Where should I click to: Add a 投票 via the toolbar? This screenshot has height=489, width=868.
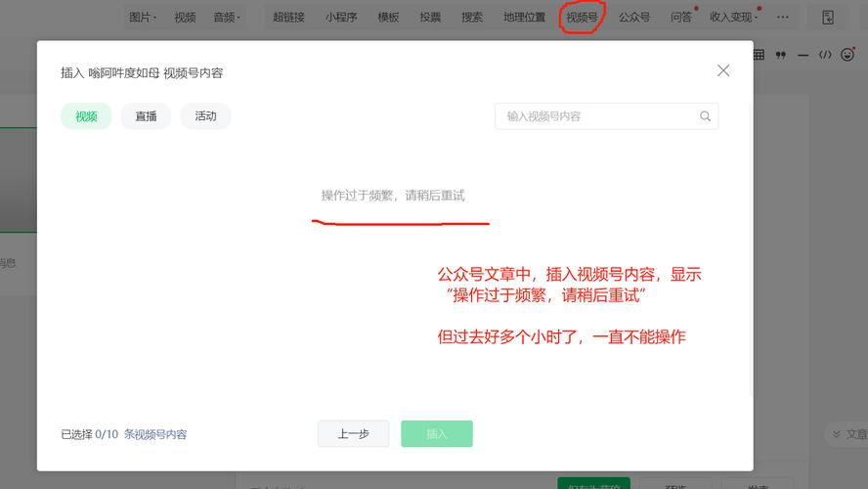click(430, 18)
